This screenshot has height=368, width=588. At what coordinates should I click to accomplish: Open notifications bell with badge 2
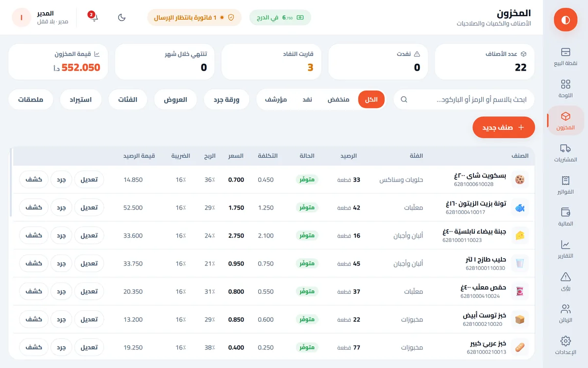point(93,17)
